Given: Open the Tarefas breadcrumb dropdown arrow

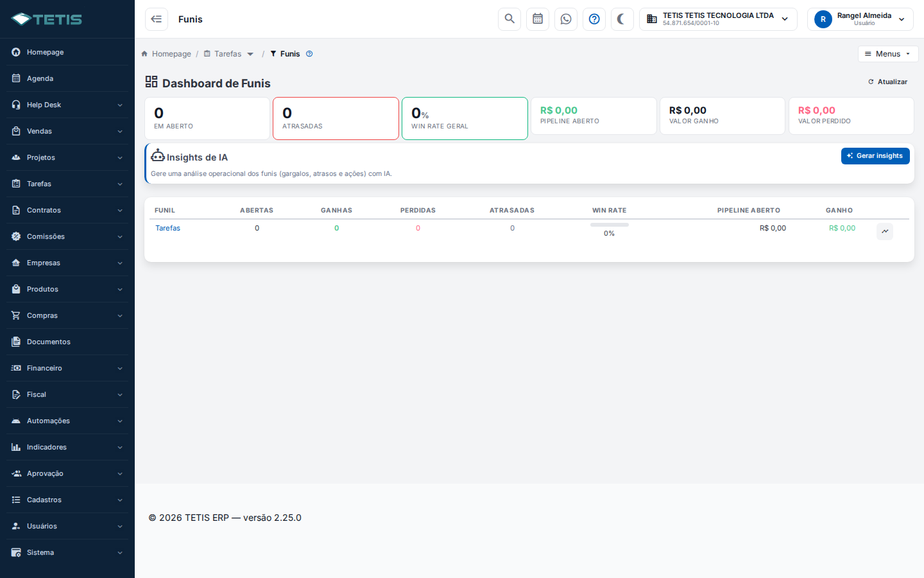Looking at the screenshot, I should (250, 54).
